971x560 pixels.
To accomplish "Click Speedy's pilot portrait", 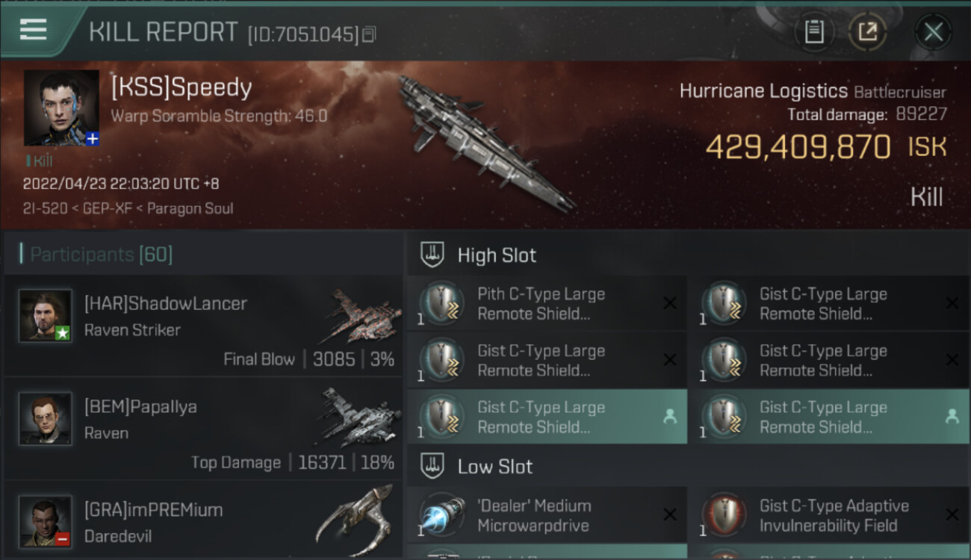I will click(61, 108).
